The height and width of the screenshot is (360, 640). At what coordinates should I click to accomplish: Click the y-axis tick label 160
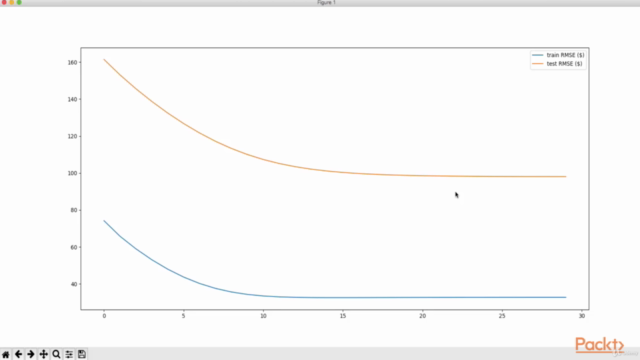point(72,62)
